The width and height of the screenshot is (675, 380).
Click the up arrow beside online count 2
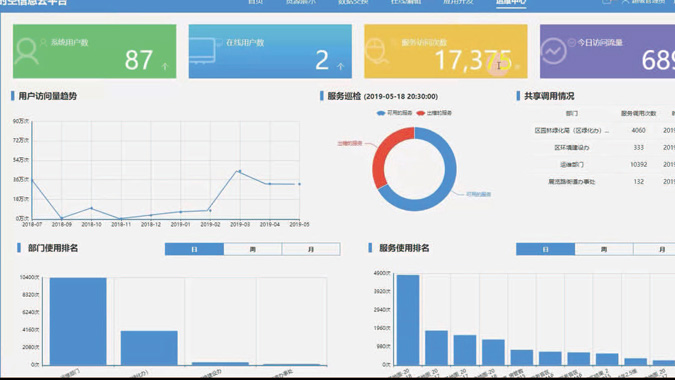(341, 66)
